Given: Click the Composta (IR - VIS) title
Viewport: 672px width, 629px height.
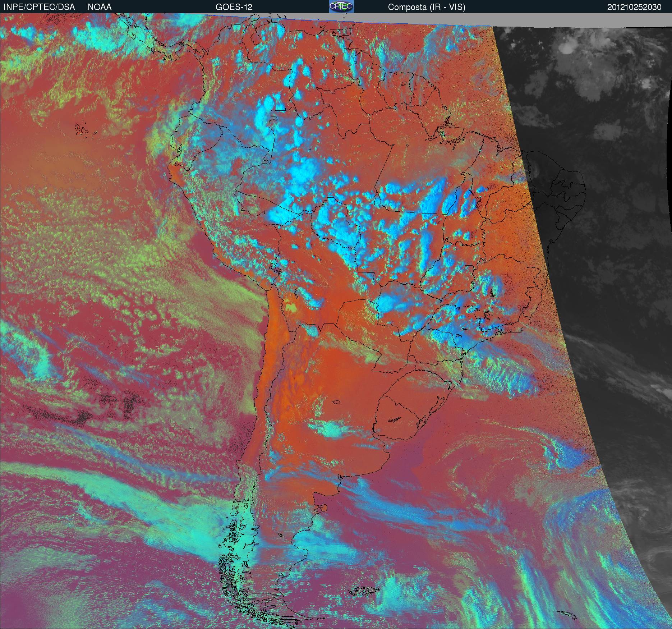Looking at the screenshot, I should click(x=427, y=7).
